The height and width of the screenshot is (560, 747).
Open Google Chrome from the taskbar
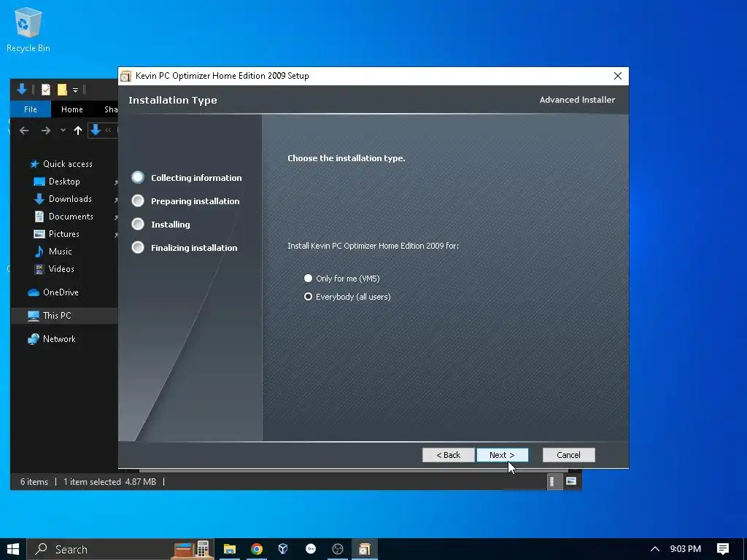257,549
